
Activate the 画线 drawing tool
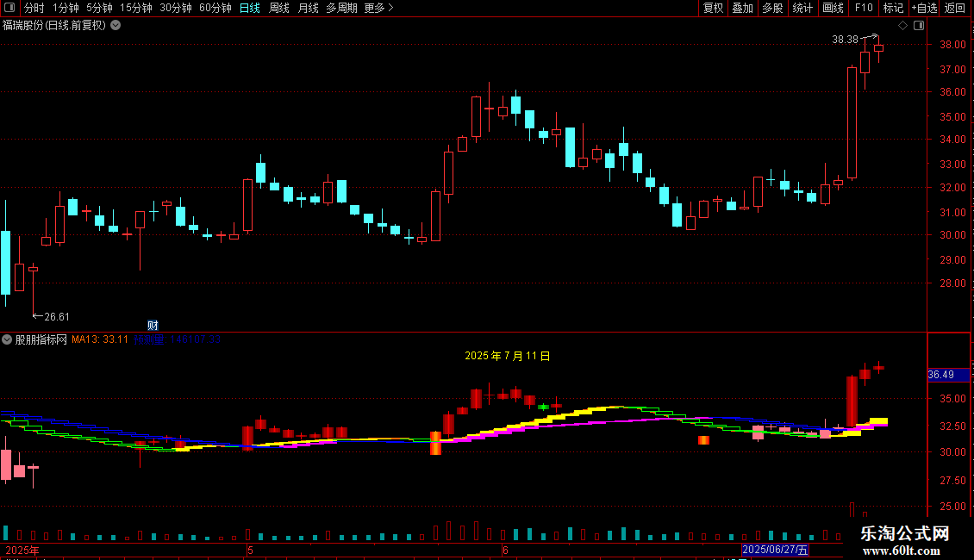point(833,8)
